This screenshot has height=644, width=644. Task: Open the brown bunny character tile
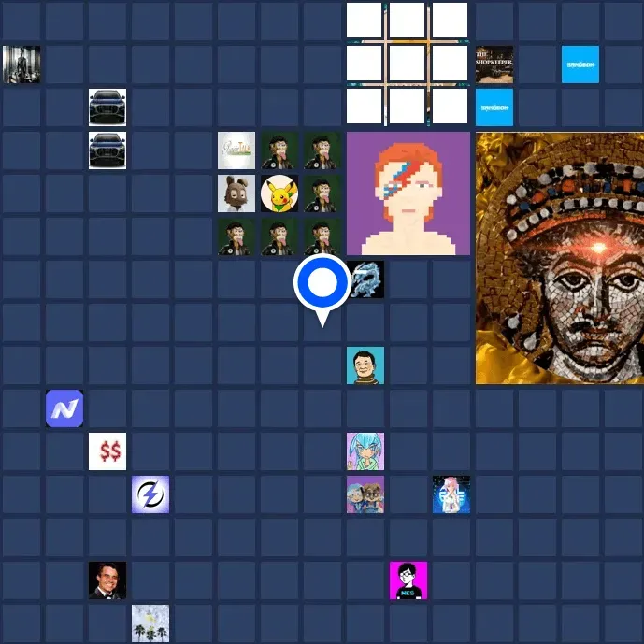[236, 193]
